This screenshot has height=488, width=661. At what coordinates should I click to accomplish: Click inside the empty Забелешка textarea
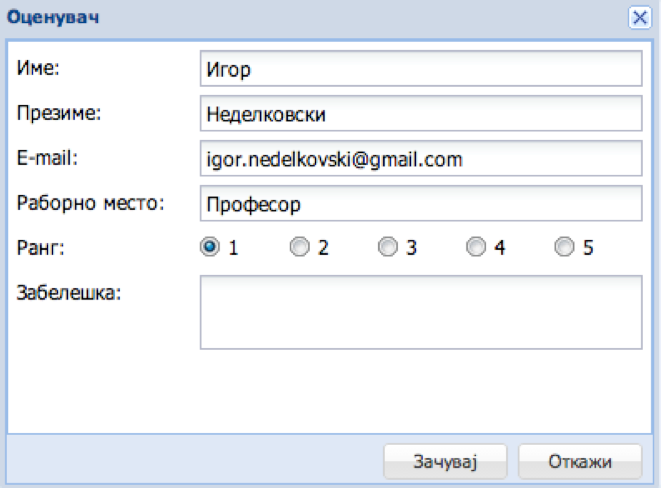(421, 312)
